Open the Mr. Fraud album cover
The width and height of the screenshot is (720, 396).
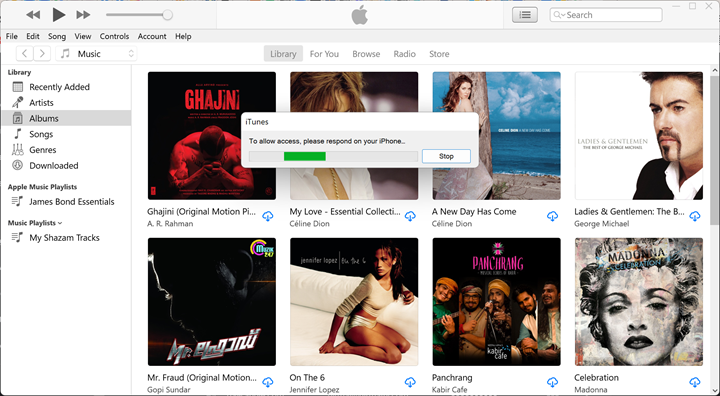pos(212,302)
